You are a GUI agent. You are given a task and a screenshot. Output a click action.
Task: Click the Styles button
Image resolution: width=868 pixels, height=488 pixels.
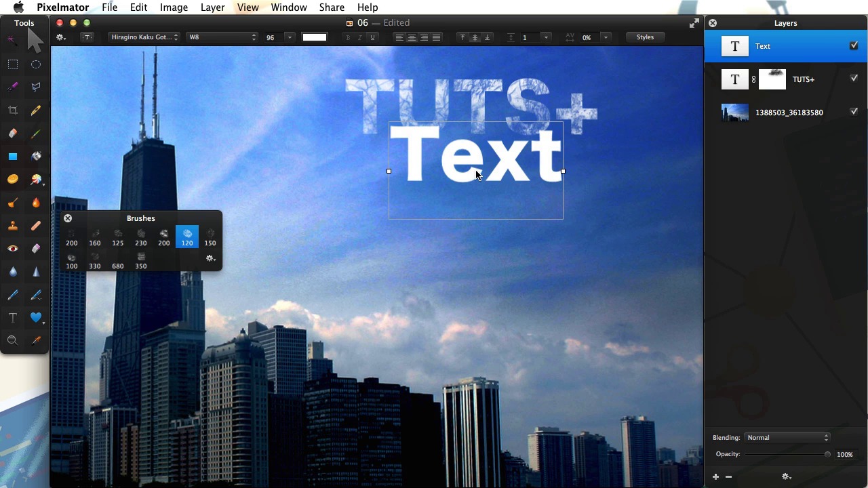coord(645,37)
